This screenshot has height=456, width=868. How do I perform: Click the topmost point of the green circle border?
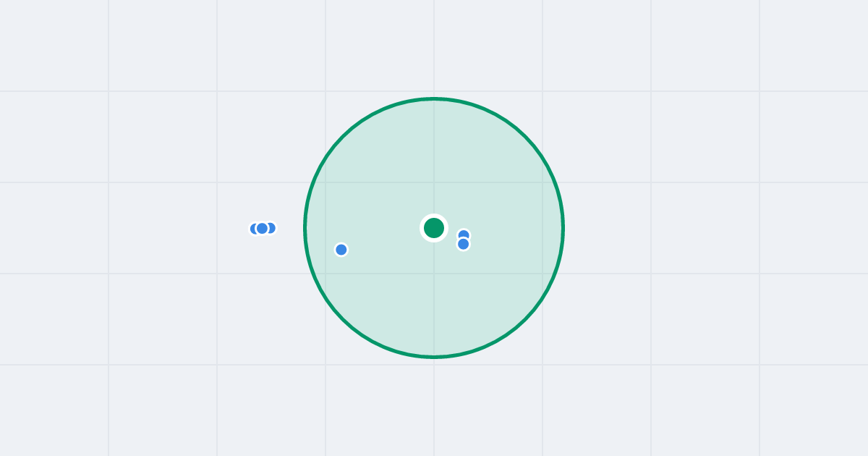tap(434, 99)
